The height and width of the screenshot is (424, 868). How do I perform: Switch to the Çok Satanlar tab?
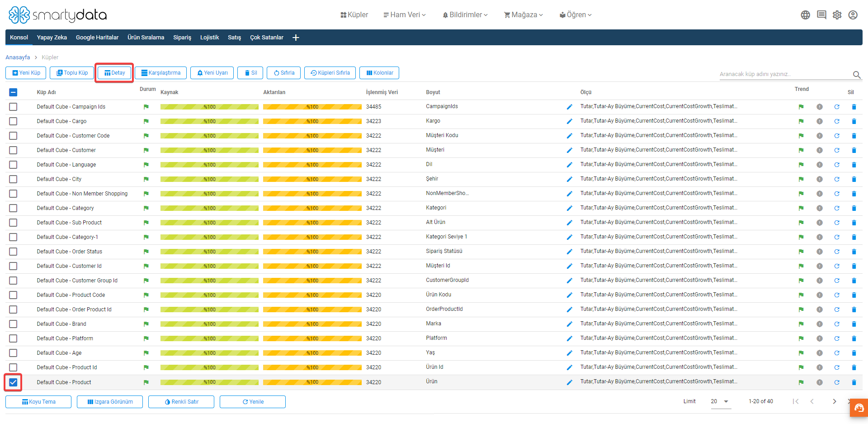(267, 38)
